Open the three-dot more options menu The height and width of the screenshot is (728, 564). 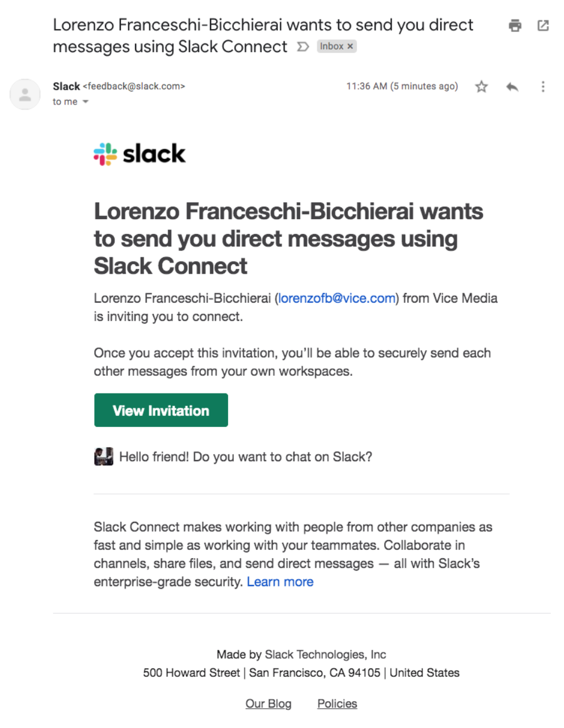click(543, 86)
